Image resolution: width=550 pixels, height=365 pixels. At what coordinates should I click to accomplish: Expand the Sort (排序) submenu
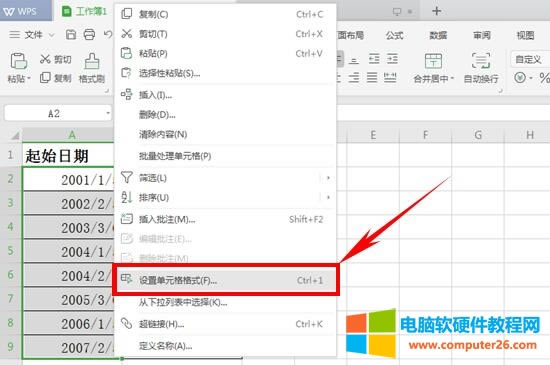(x=224, y=197)
